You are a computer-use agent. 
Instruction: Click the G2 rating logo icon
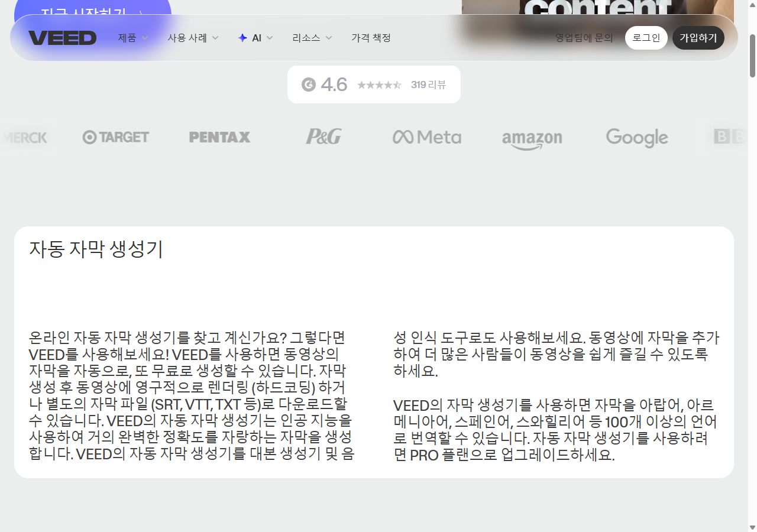(310, 84)
